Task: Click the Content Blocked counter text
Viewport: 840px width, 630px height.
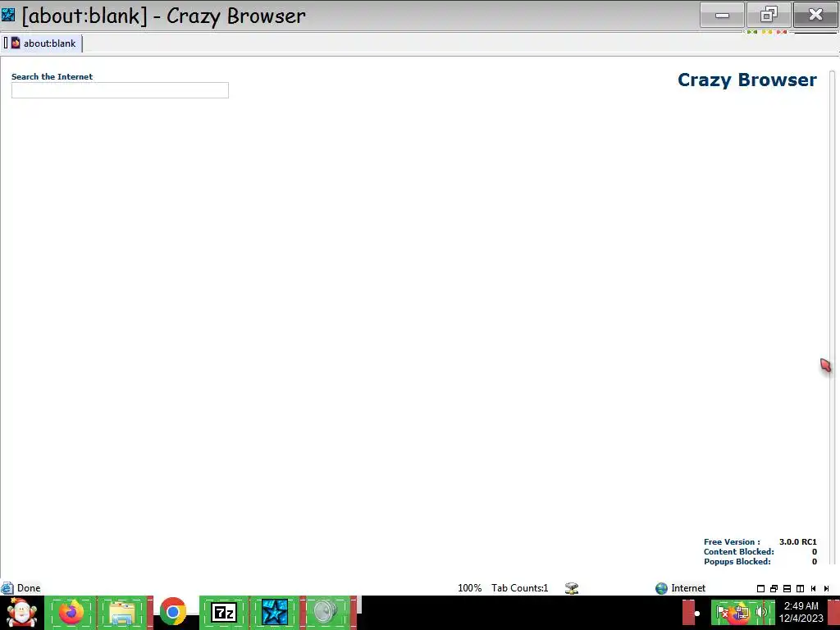Action: click(x=760, y=552)
